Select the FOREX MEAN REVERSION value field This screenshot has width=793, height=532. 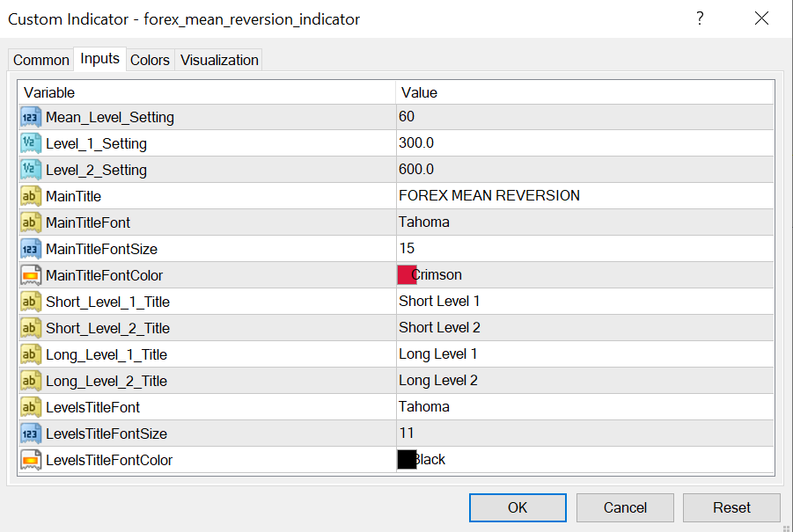(489, 196)
